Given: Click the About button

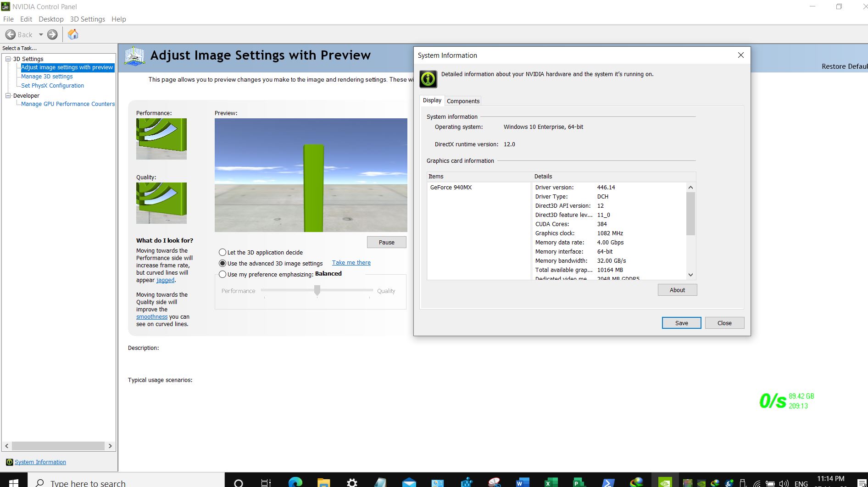Looking at the screenshot, I should click(677, 290).
